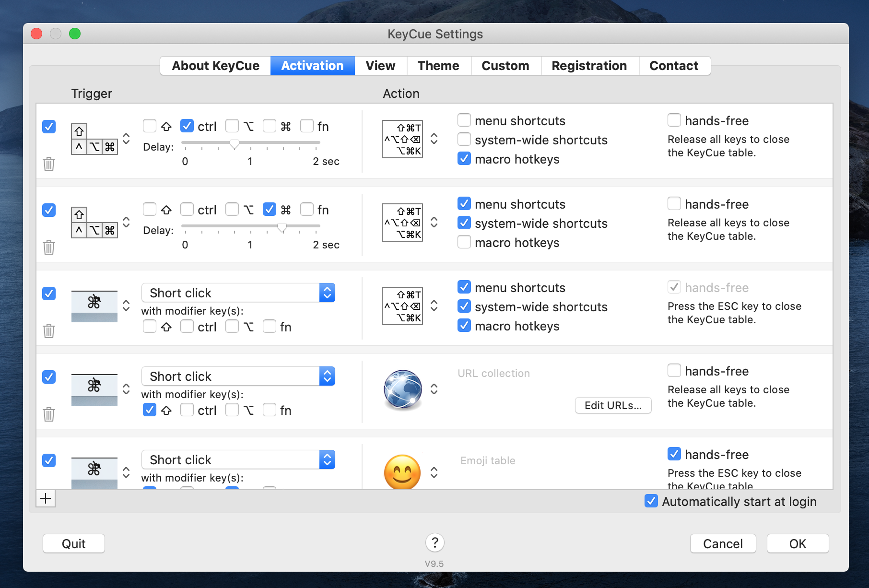Check ctrl modifier in URL collection row
The image size is (869, 588).
187,410
